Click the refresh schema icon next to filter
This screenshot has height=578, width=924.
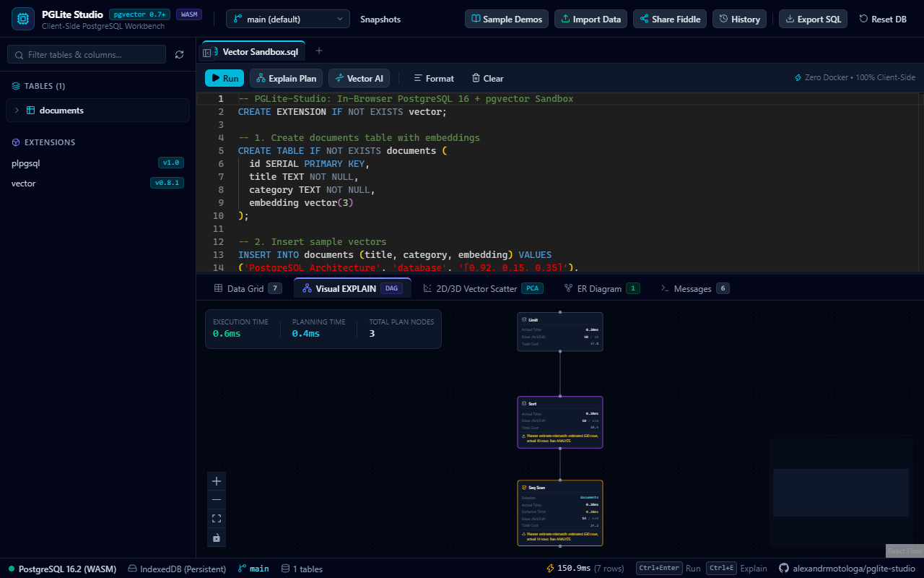pos(180,54)
